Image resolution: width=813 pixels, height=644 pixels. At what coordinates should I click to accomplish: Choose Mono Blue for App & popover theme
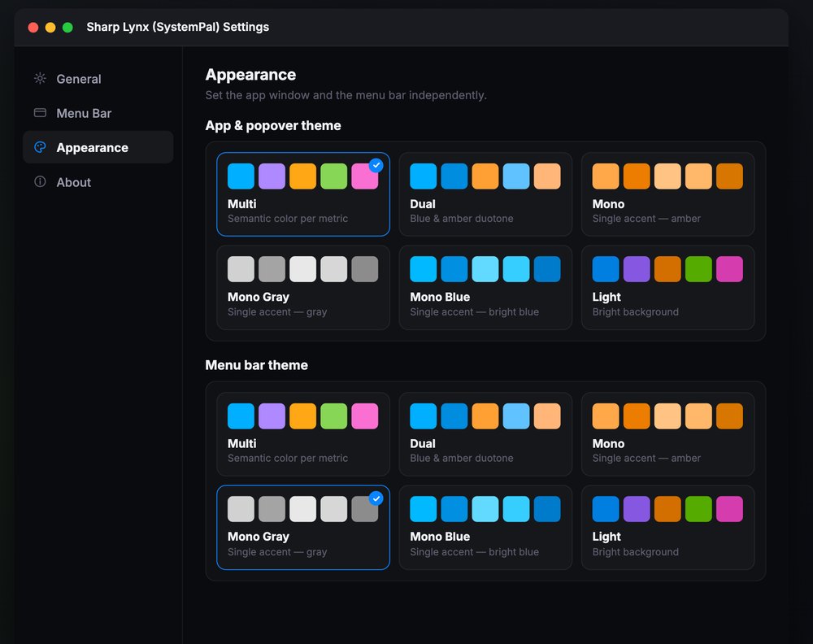(x=485, y=287)
